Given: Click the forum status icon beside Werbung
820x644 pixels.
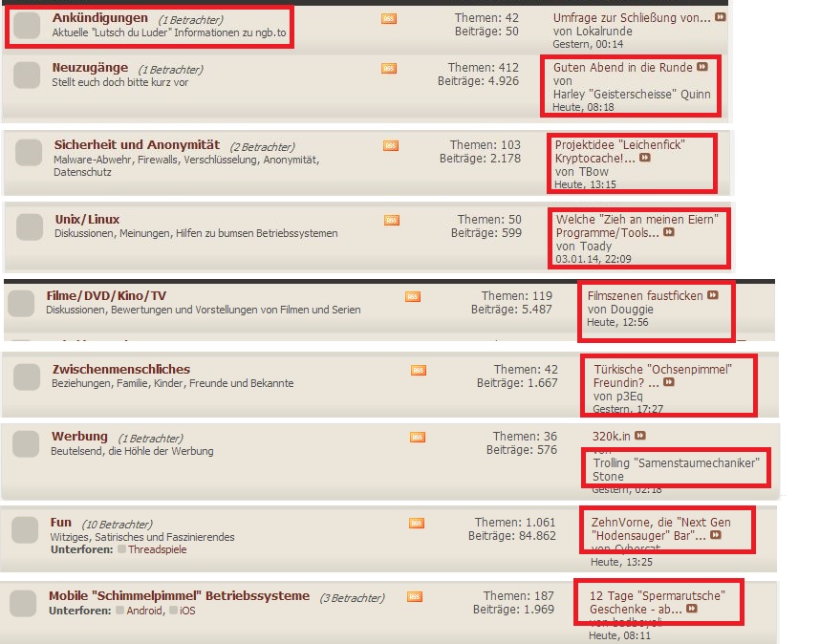Looking at the screenshot, I should click(25, 444).
